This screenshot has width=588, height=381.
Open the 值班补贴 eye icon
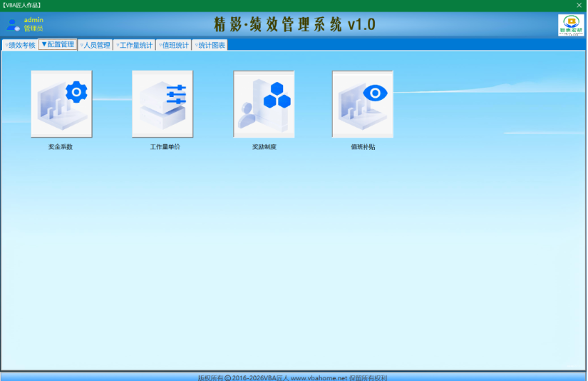[363, 104]
